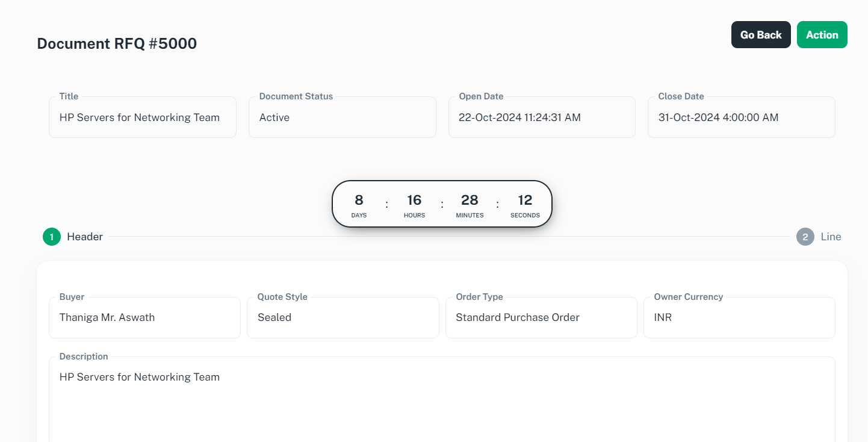
Task: Open the green Action button
Action: 822,35
